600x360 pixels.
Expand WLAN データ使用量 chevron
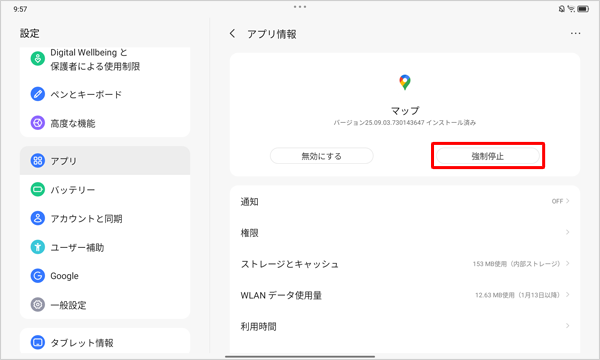567,295
